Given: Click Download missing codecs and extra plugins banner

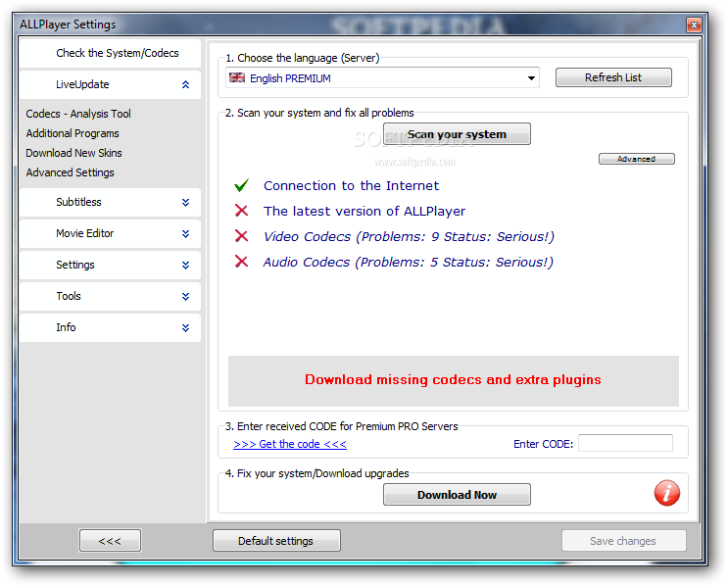Looking at the screenshot, I should (453, 381).
